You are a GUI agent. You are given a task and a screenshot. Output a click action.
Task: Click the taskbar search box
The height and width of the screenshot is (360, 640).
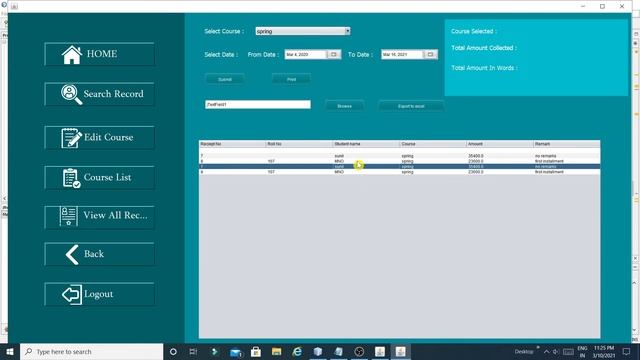pos(91,351)
